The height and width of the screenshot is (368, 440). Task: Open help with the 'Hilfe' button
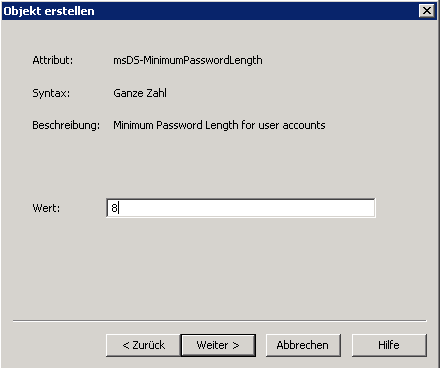pos(389,345)
